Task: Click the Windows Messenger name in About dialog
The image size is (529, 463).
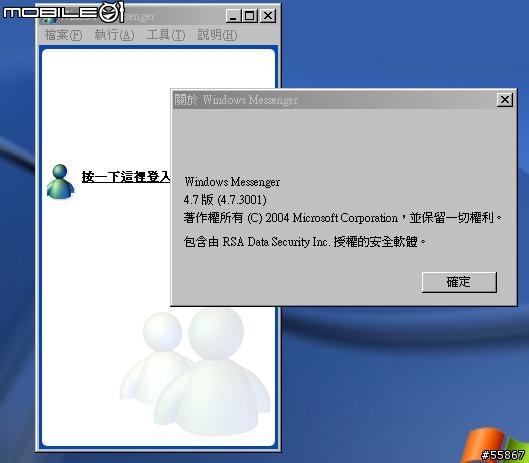Action: [232, 182]
